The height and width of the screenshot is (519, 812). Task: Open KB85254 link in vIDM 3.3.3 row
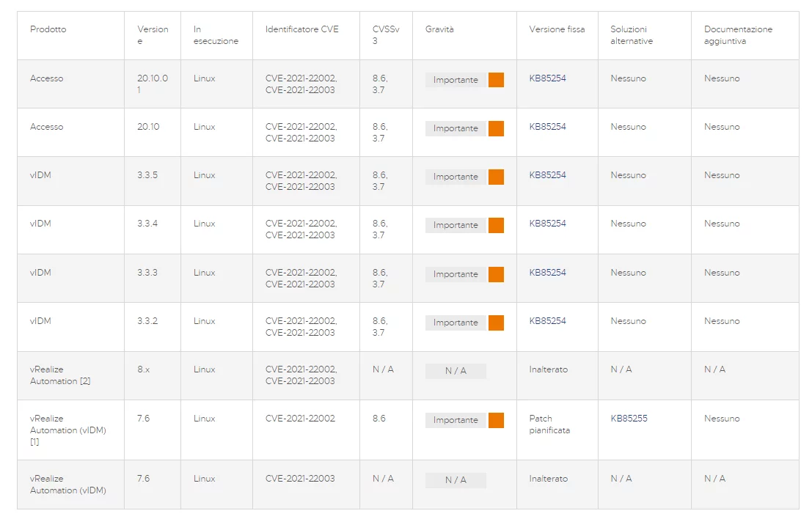[547, 272]
